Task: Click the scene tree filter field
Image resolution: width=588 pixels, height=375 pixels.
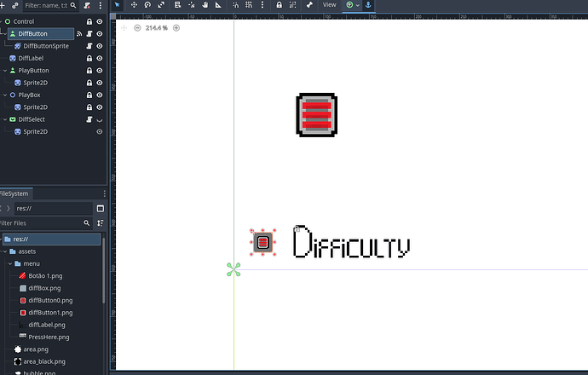Action: (x=50, y=6)
